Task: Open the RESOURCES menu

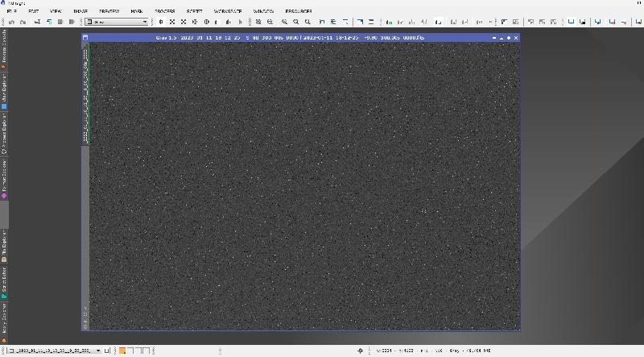Action: (299, 11)
